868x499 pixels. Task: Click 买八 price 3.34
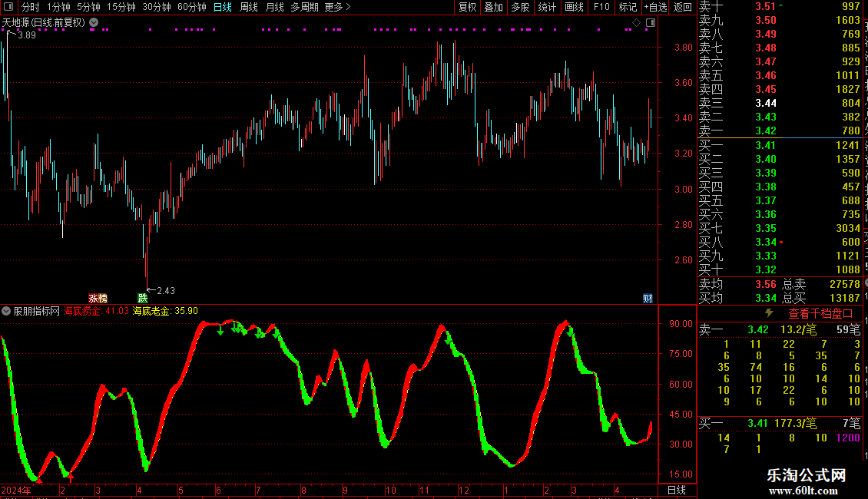(766, 242)
